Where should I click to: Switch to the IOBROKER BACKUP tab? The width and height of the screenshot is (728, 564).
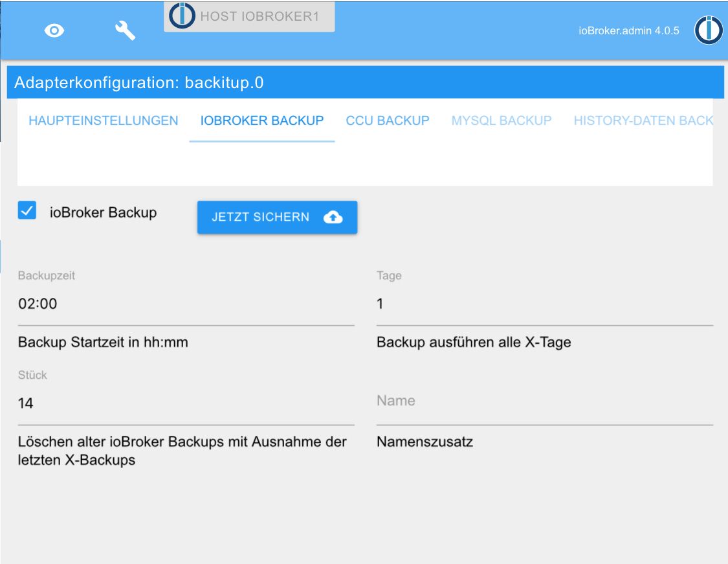click(262, 121)
